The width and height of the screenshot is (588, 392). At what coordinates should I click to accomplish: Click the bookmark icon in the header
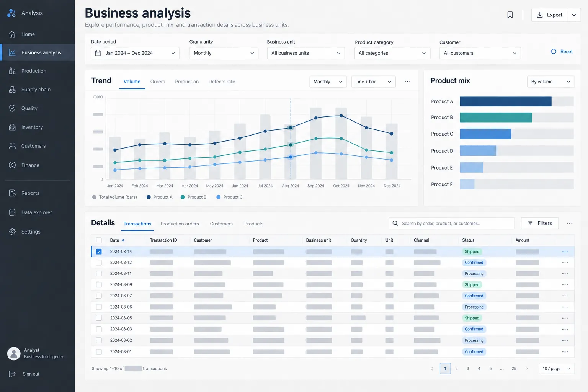pyautogui.click(x=510, y=15)
